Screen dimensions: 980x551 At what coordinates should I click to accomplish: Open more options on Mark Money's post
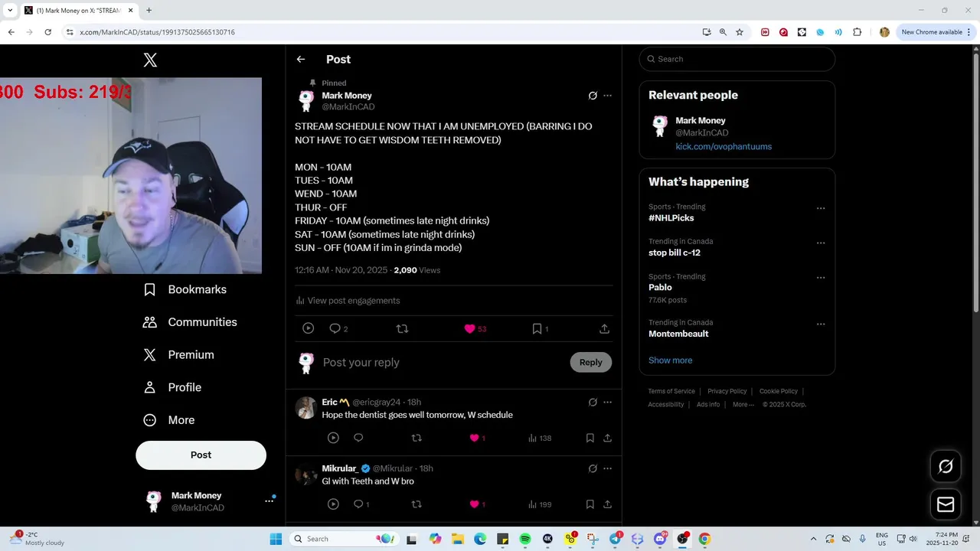(x=608, y=96)
